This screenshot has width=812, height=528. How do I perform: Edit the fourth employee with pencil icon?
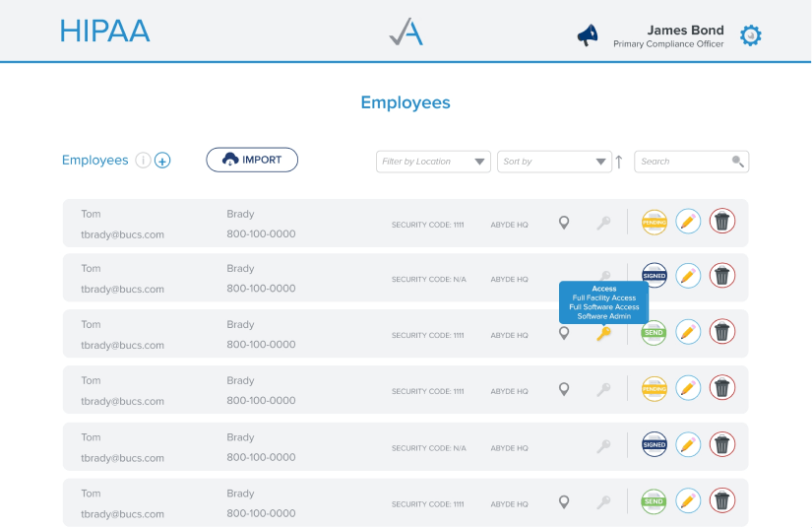(688, 387)
